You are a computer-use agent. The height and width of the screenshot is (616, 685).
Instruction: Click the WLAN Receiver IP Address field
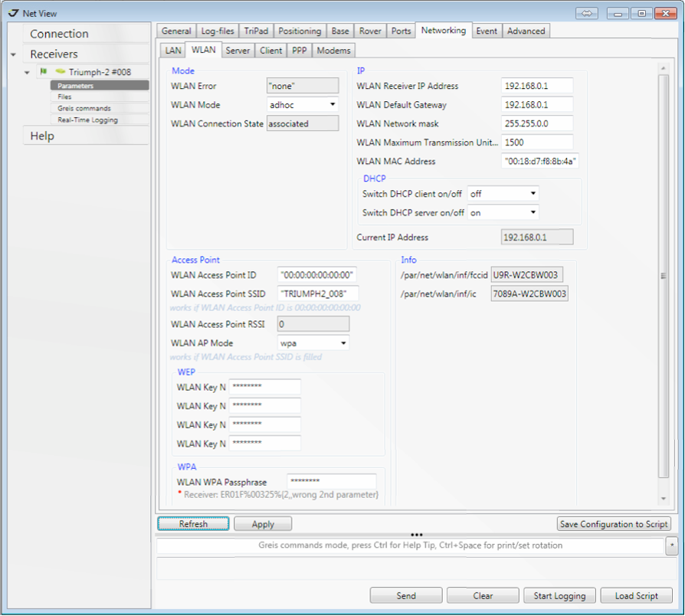(537, 86)
